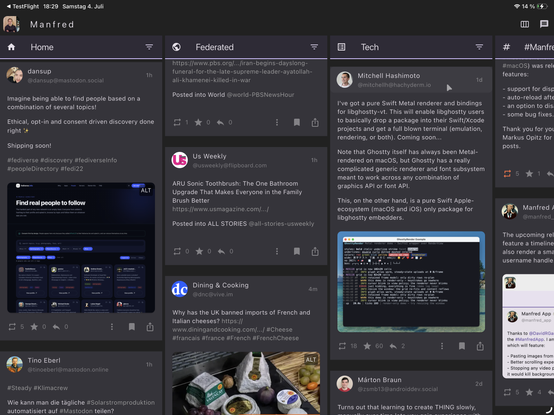Open the usmagazine.com link
The image size is (554, 415).
pyautogui.click(x=220, y=209)
